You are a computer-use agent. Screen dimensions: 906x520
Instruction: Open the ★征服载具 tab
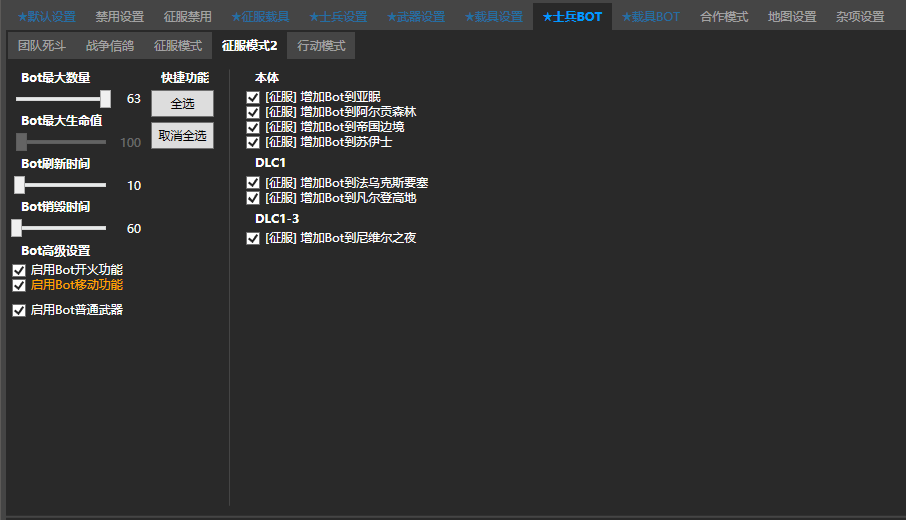tap(259, 17)
